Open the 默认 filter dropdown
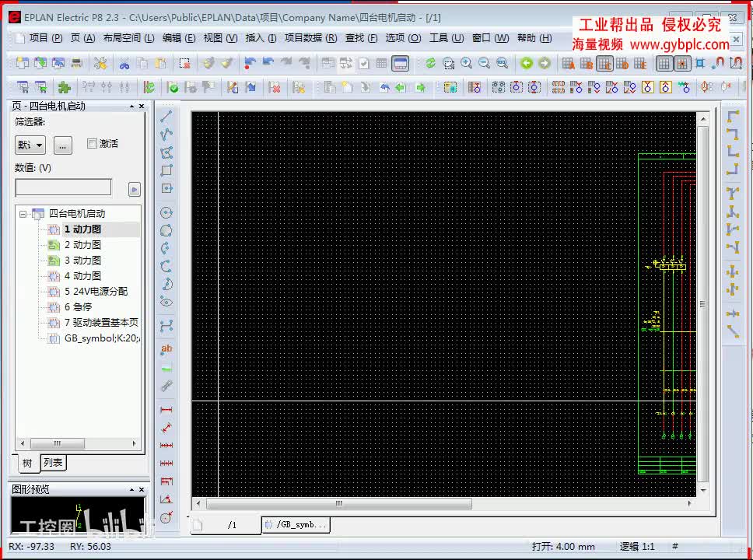 (30, 145)
